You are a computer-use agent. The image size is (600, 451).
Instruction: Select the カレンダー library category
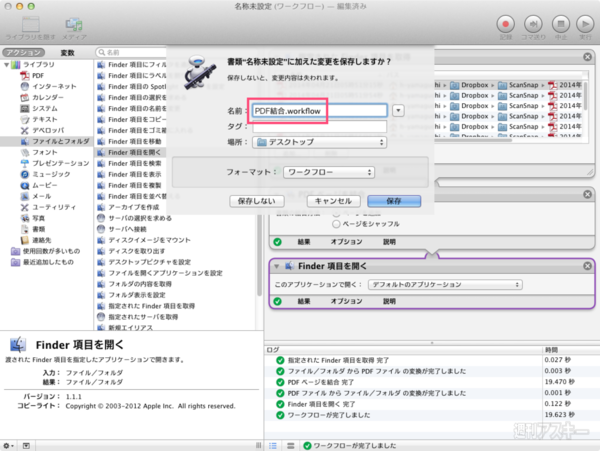(x=47, y=98)
